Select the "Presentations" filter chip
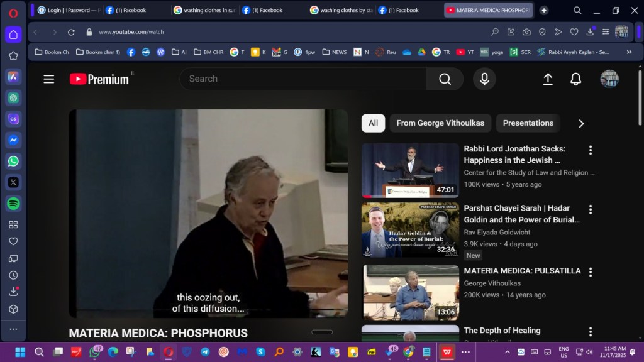 point(528,123)
